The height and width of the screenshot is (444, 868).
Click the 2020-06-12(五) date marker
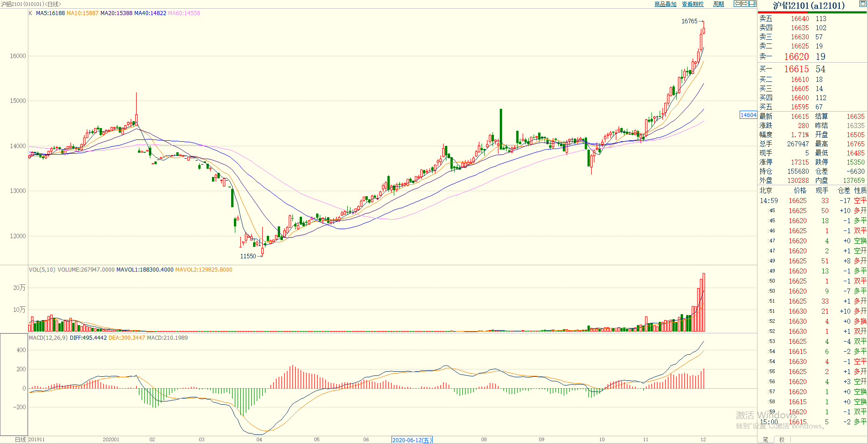coord(412,440)
